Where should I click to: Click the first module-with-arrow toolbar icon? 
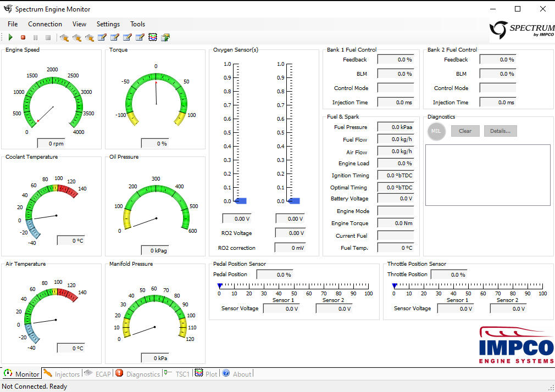point(64,37)
